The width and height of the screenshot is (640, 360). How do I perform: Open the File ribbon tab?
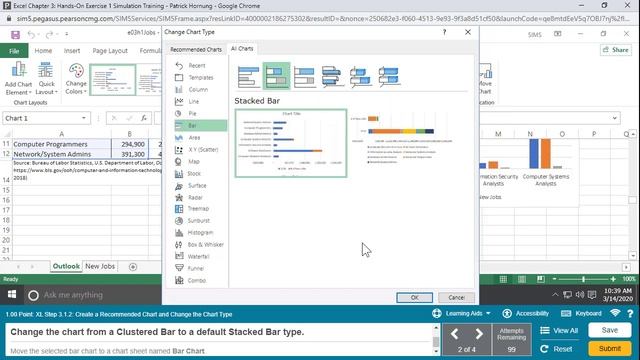pyautogui.click(x=14, y=51)
